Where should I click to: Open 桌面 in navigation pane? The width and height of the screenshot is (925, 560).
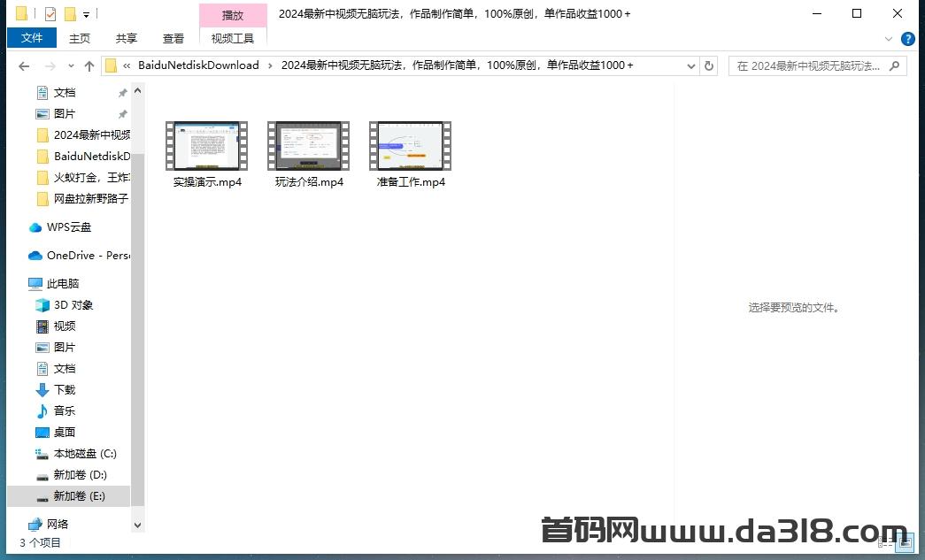point(65,432)
